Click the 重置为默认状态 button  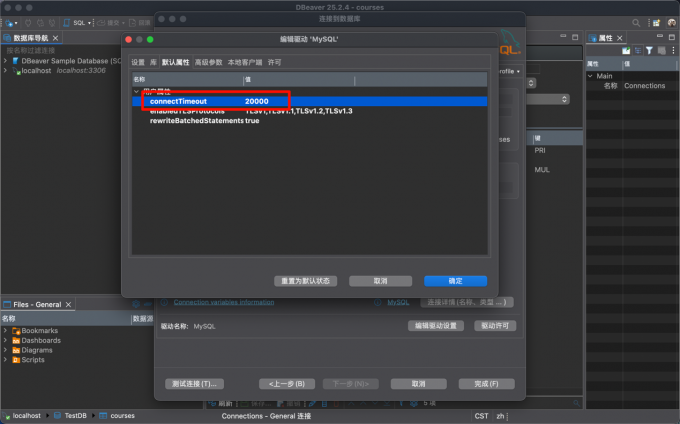[305, 281]
